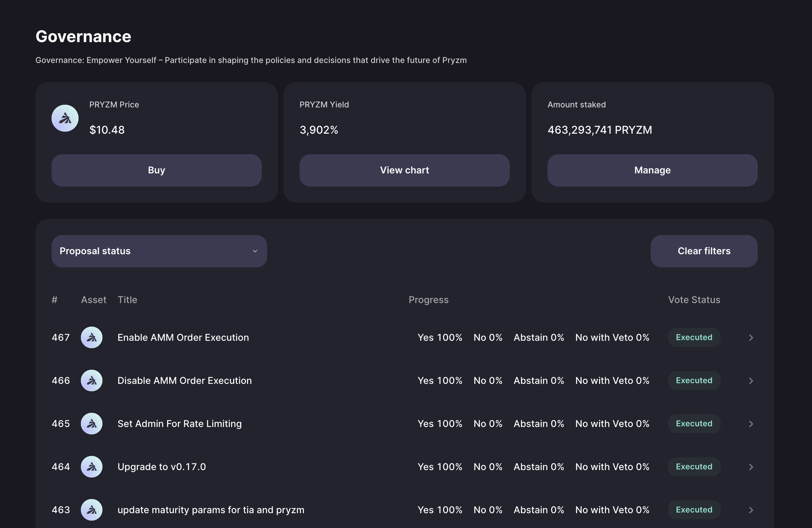This screenshot has height=528, width=812.
Task: Click No 0% in proposal 464 row
Action: 488,467
